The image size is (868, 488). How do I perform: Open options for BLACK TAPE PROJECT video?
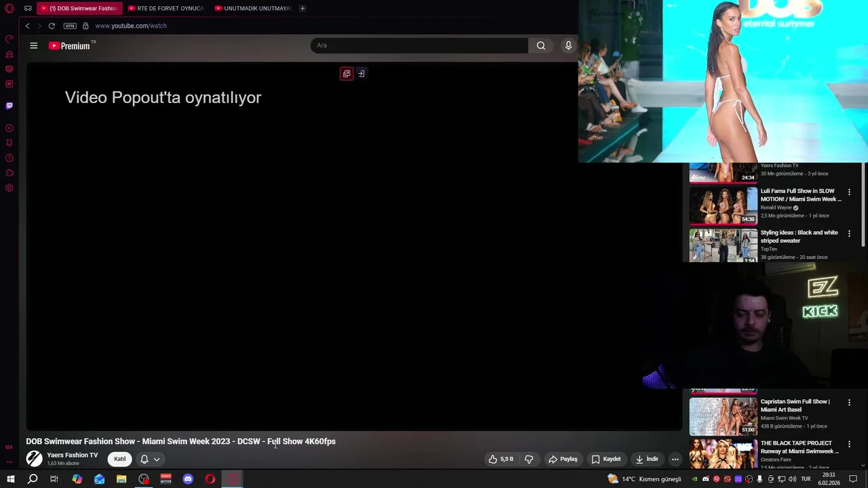(x=849, y=445)
